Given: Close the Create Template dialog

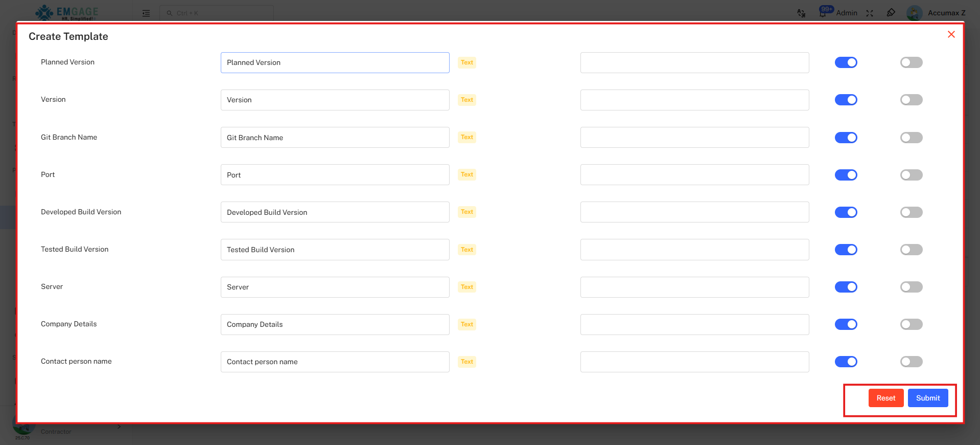Looking at the screenshot, I should click(x=951, y=34).
